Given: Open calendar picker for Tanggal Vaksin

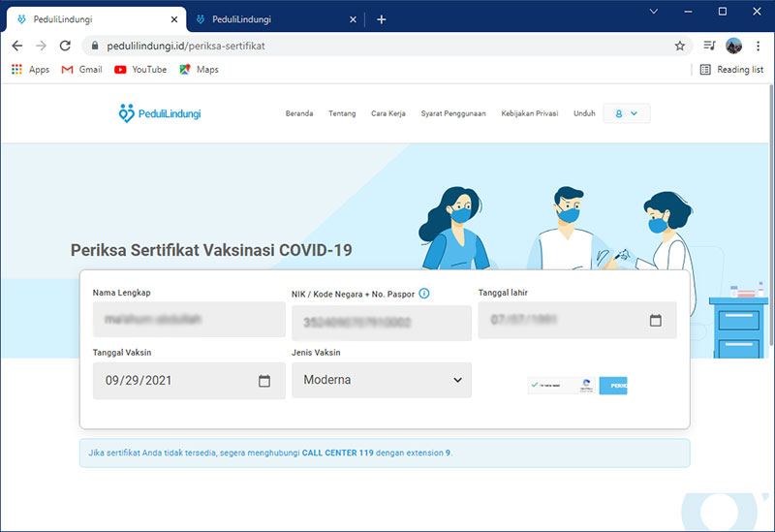Looking at the screenshot, I should (264, 380).
